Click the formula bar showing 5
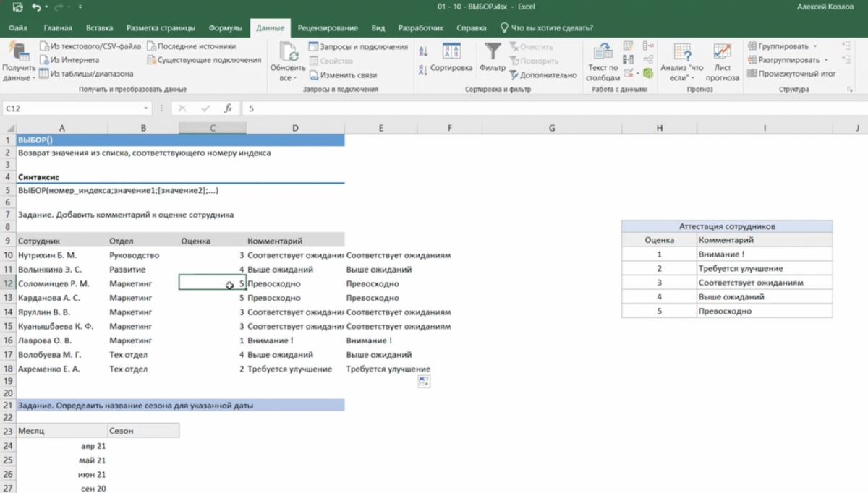Screen dimensions: 868x493 click(553, 108)
